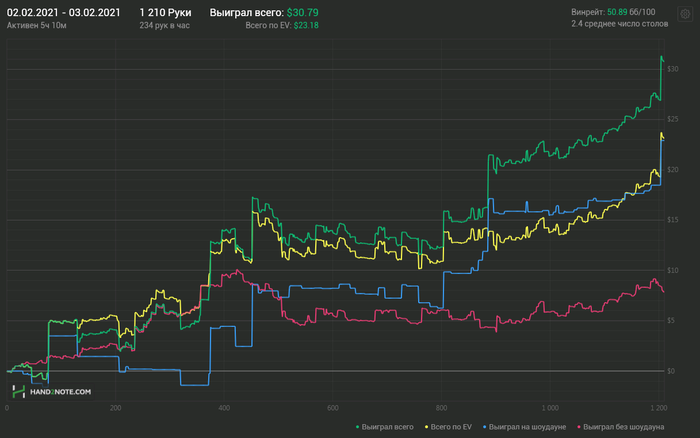Click the 600 x-axis label
Screen dimensions: 700x438
pyautogui.click(x=333, y=408)
